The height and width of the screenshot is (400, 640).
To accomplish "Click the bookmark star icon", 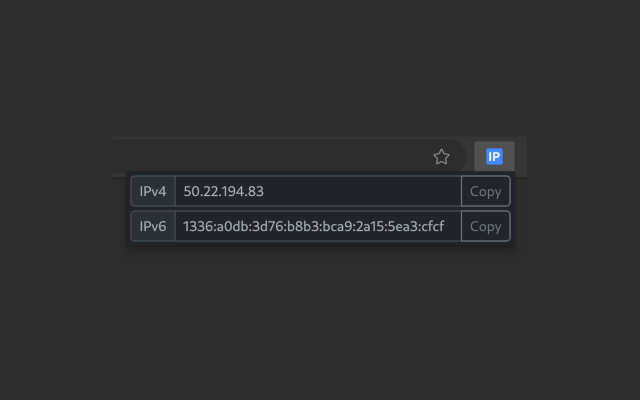I will [x=441, y=157].
